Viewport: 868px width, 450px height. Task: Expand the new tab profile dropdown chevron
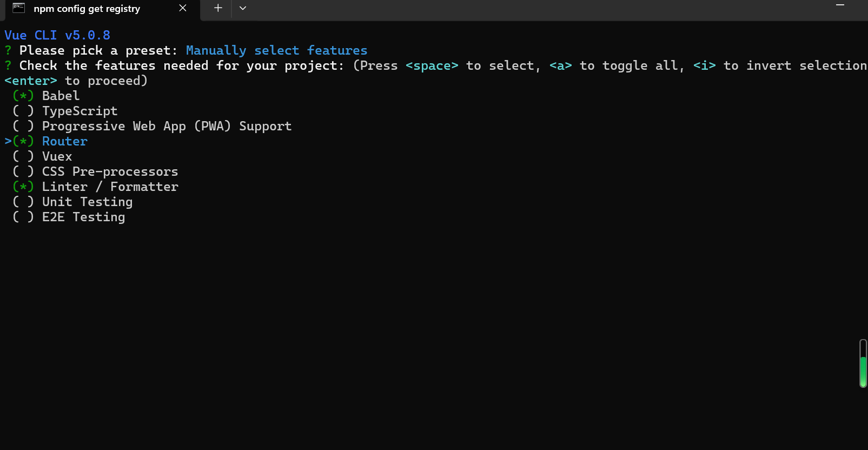tap(243, 8)
